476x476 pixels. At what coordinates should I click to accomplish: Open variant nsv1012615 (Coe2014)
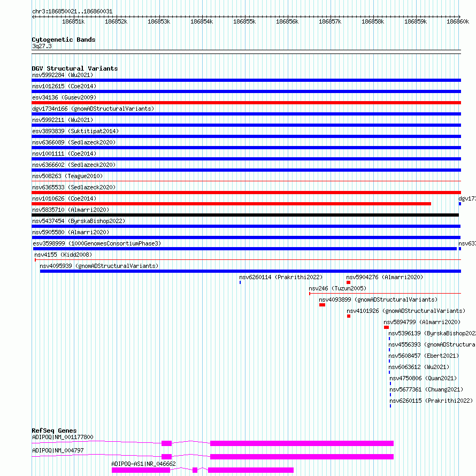click(x=64, y=86)
